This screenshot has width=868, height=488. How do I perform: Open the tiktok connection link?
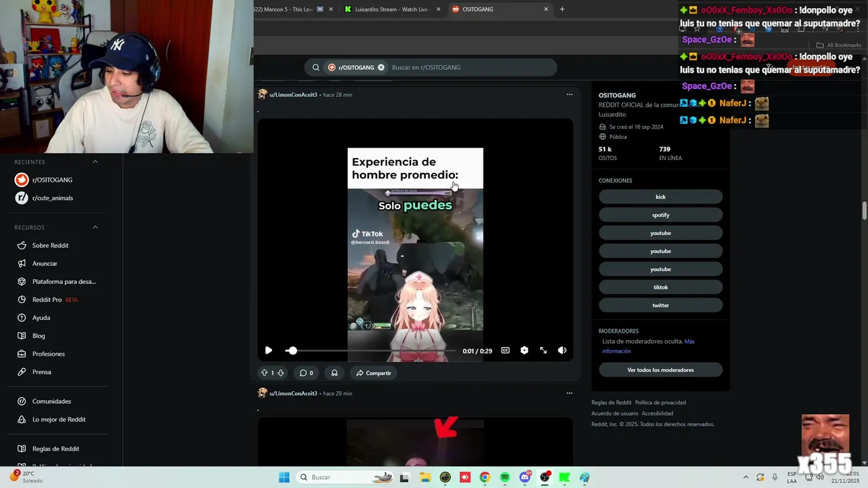[x=660, y=287]
